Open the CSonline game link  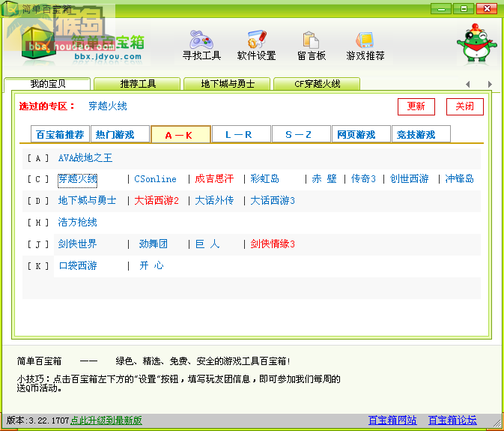(155, 179)
